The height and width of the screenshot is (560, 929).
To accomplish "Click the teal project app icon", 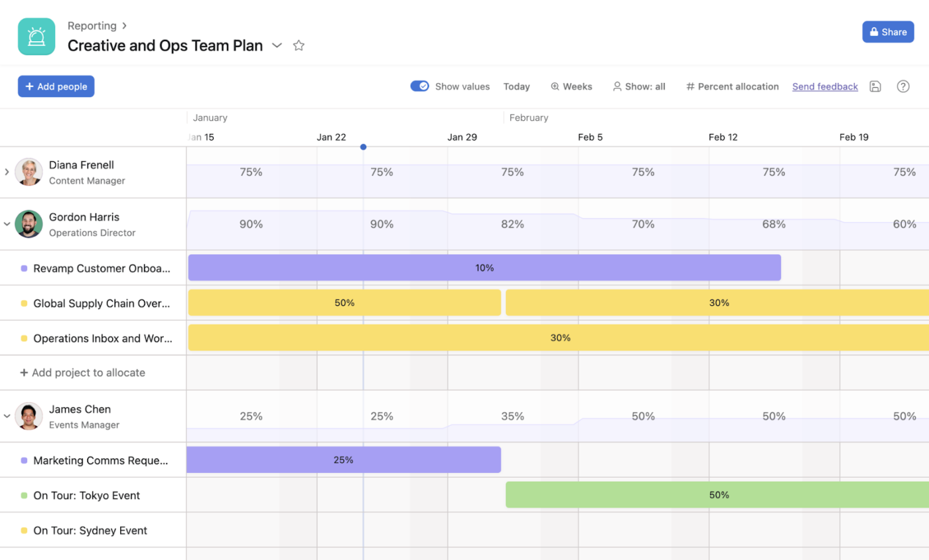I will pyautogui.click(x=36, y=36).
